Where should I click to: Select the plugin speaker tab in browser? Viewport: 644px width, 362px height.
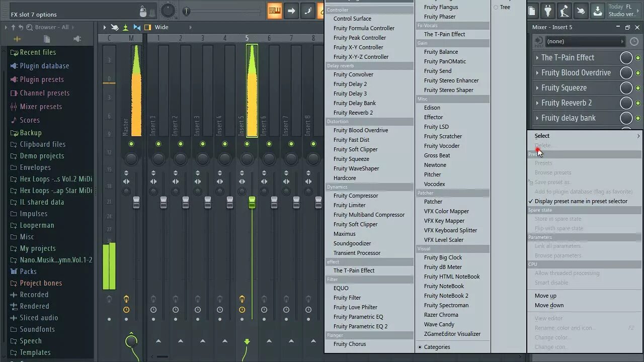click(77, 39)
